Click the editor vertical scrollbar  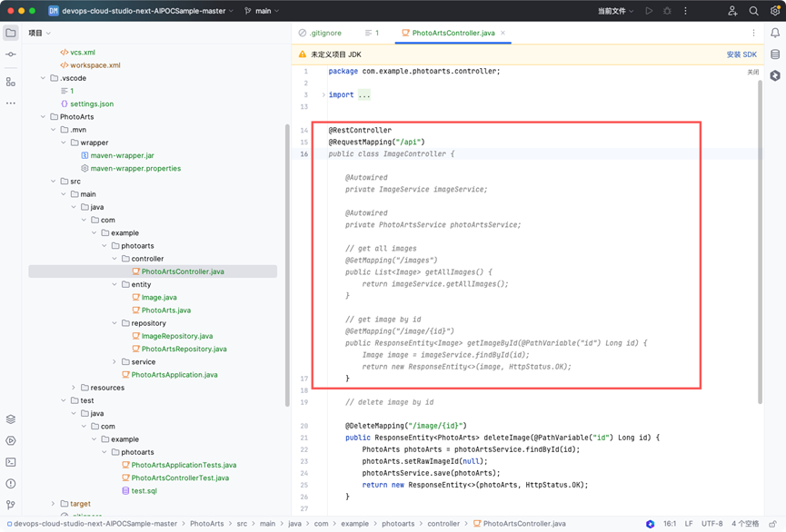760,241
